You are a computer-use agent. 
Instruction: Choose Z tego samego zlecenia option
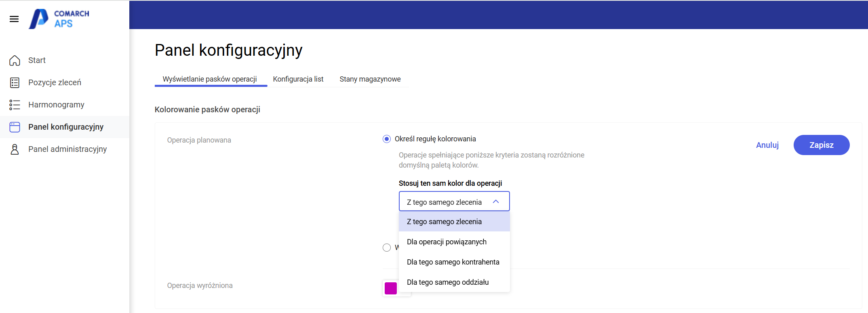coord(454,221)
